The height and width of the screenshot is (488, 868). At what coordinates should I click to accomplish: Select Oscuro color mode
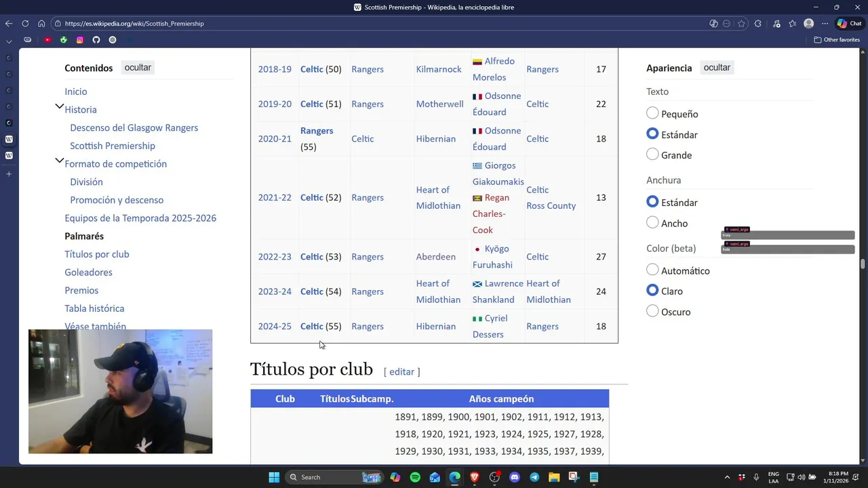[652, 311]
